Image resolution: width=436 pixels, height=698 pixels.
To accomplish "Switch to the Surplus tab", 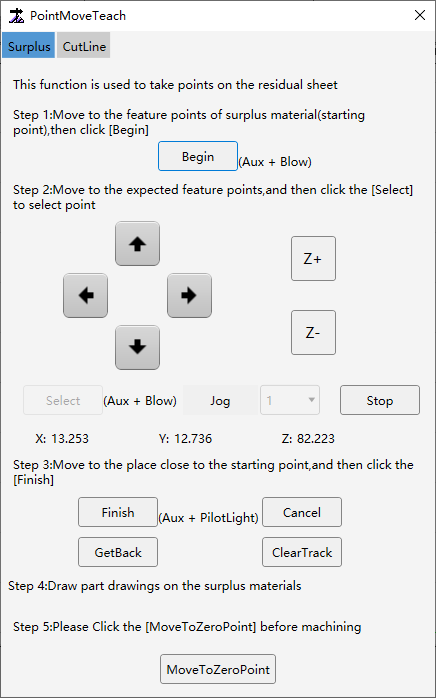I will tap(29, 45).
